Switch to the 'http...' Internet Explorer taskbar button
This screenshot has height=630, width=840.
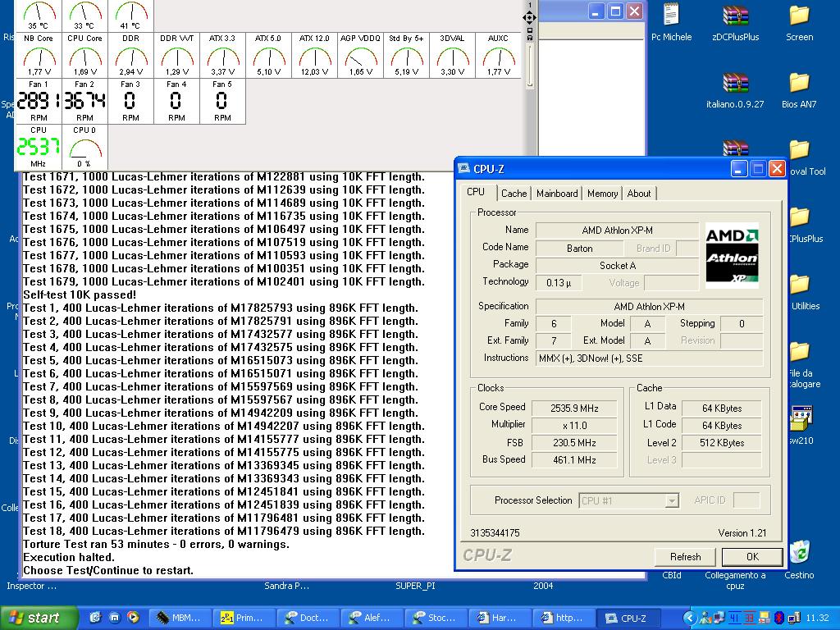[564, 618]
